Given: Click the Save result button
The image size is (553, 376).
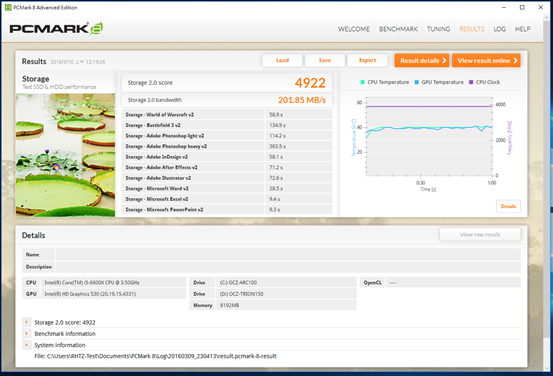Looking at the screenshot, I should pyautogui.click(x=325, y=60).
